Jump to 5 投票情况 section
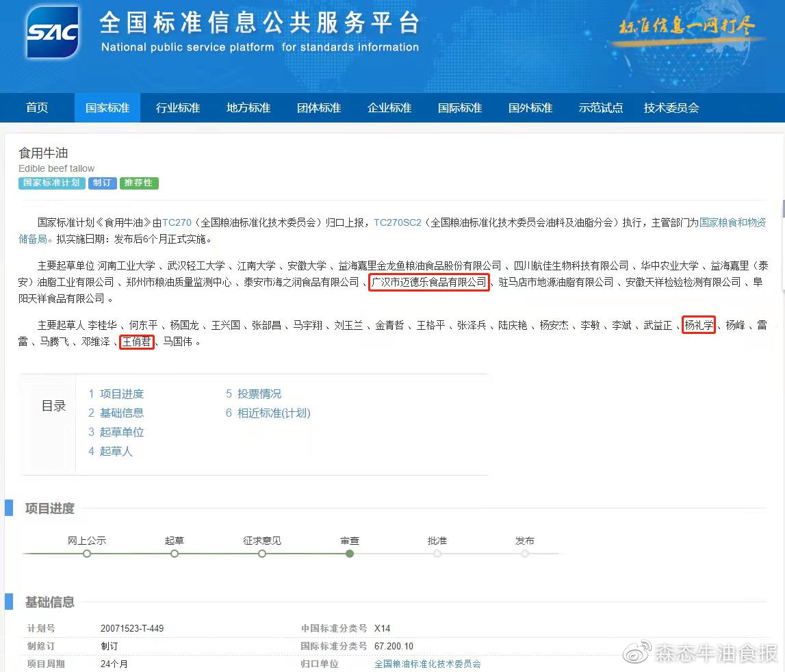 (253, 394)
